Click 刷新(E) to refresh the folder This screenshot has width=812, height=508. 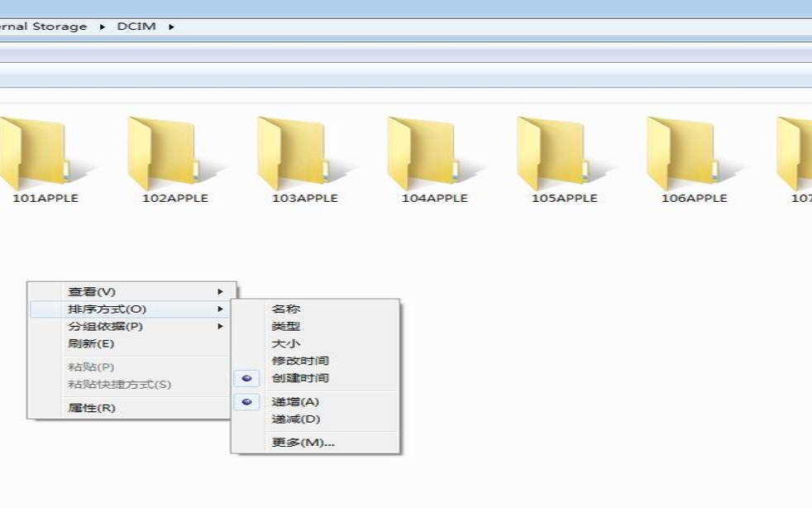[91, 344]
